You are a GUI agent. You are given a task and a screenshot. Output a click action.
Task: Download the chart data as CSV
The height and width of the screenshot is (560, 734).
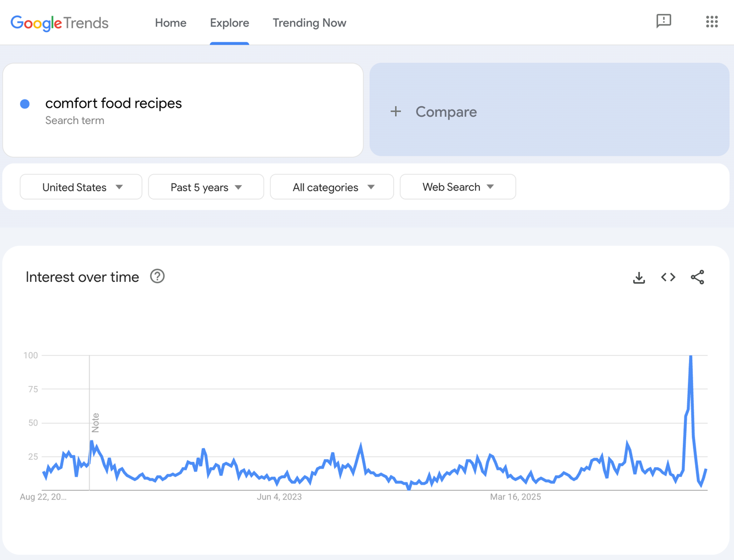639,277
